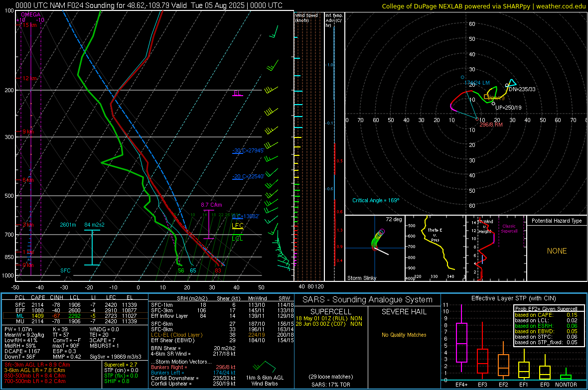This screenshot has height=390, width=588.
Task: Click the DCAPE = 1167 value
Action: coord(22,351)
